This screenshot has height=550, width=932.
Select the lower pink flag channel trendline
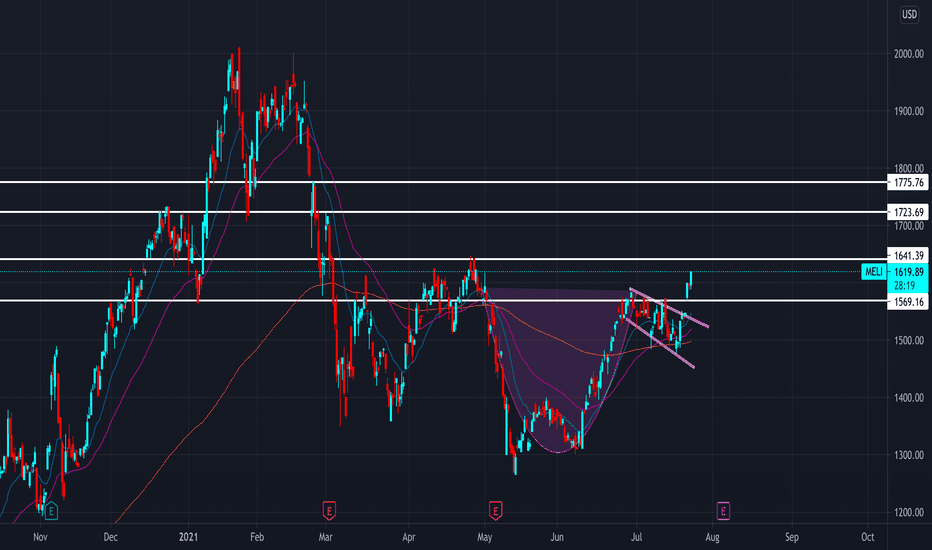click(x=660, y=344)
